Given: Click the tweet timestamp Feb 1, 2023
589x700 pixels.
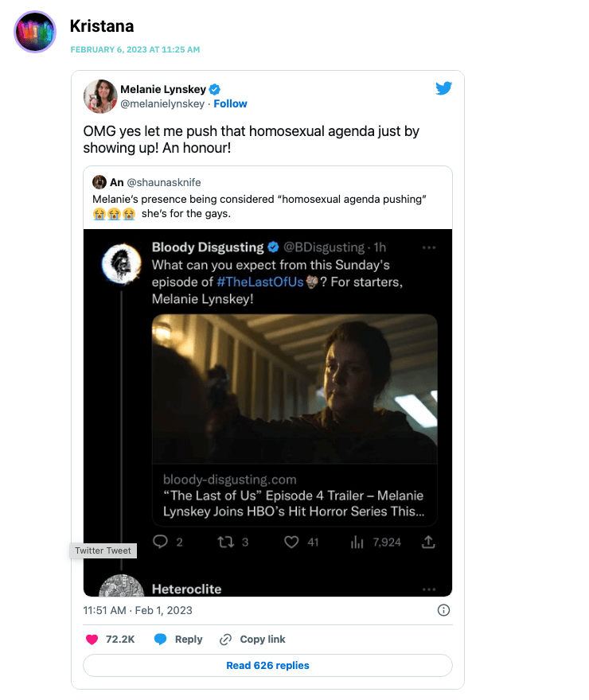Looking at the screenshot, I should (138, 610).
